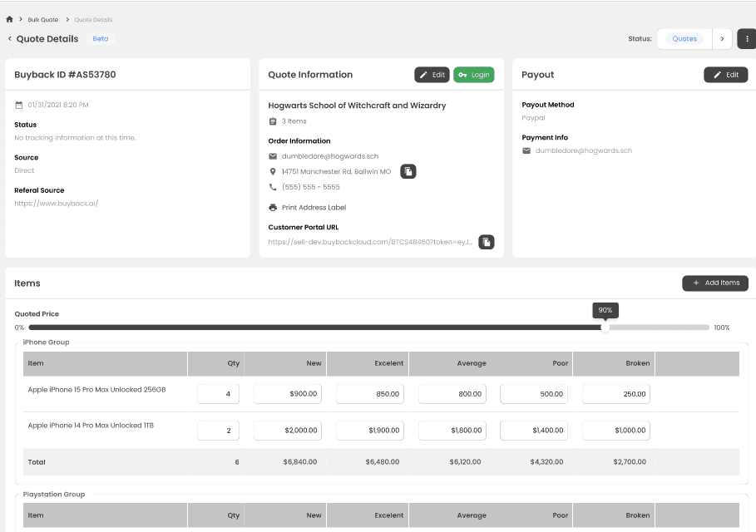Click the Broken price field showing 250.00

pyautogui.click(x=616, y=394)
